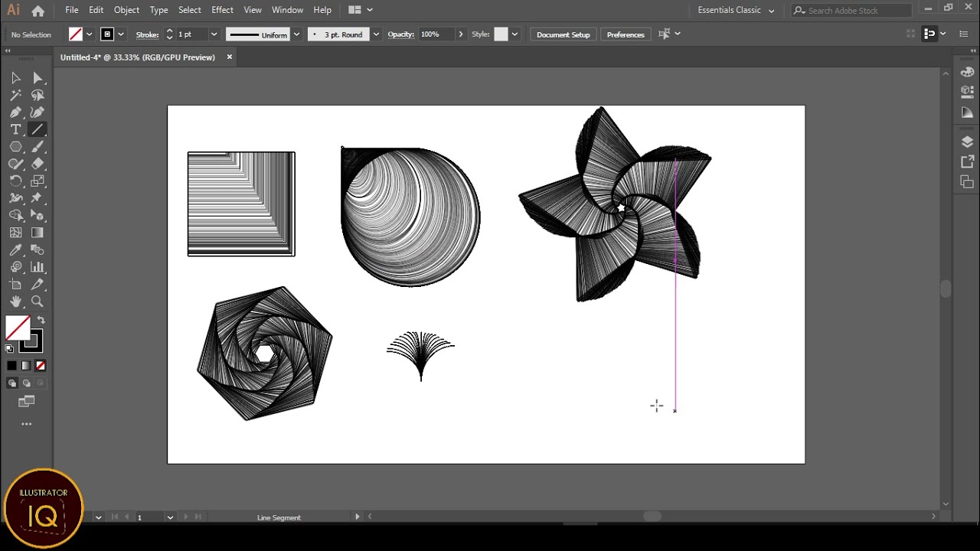Open the Object menu

point(126,10)
